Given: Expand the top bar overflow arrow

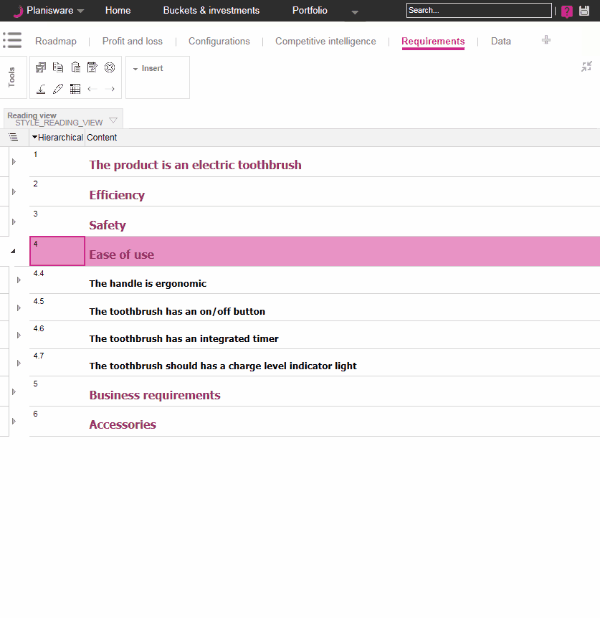Looking at the screenshot, I should [355, 12].
